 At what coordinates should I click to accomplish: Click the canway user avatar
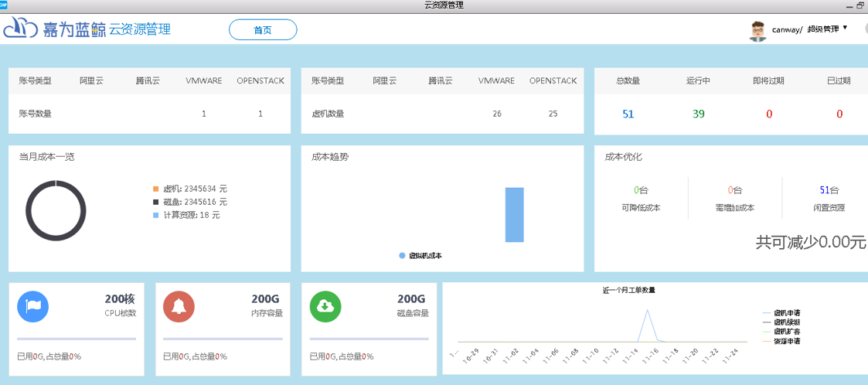757,30
